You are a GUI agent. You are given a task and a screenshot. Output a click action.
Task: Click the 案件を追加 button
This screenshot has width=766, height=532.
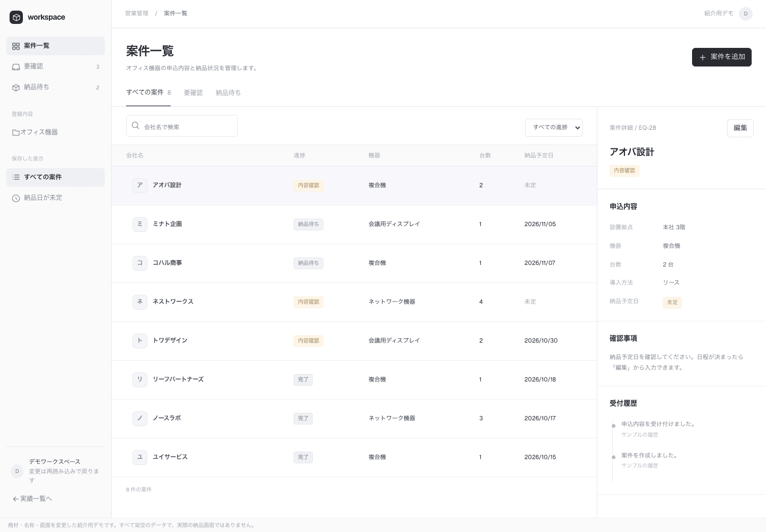[722, 57]
